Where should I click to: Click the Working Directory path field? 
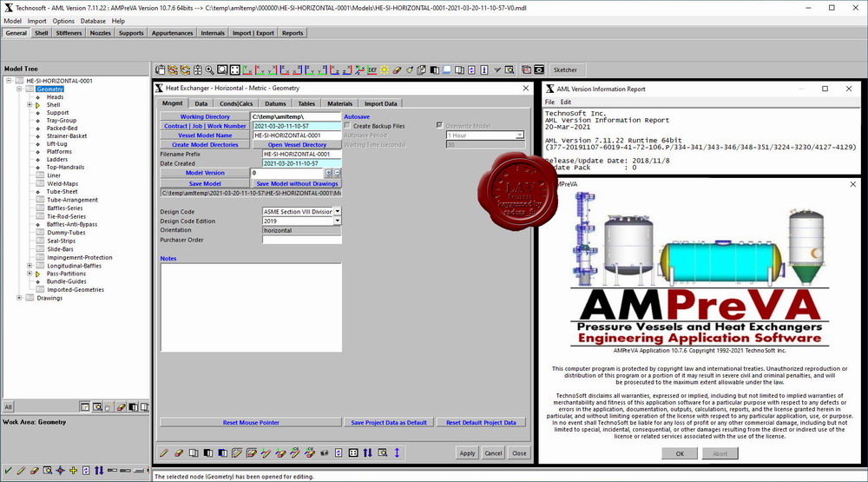click(x=296, y=117)
